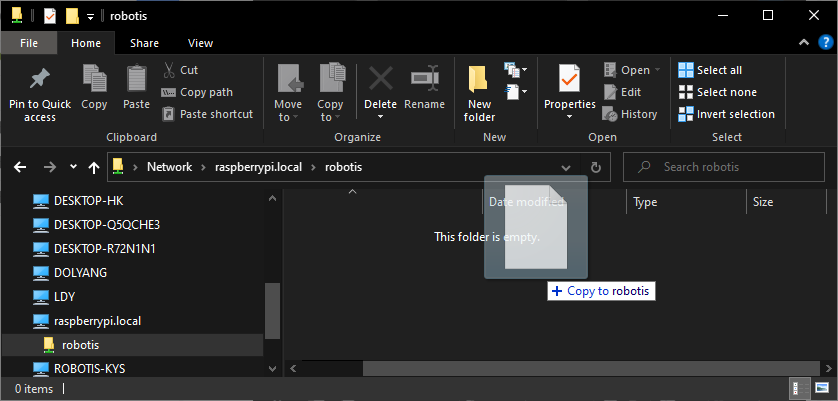Click the Rename icon

pos(425,79)
